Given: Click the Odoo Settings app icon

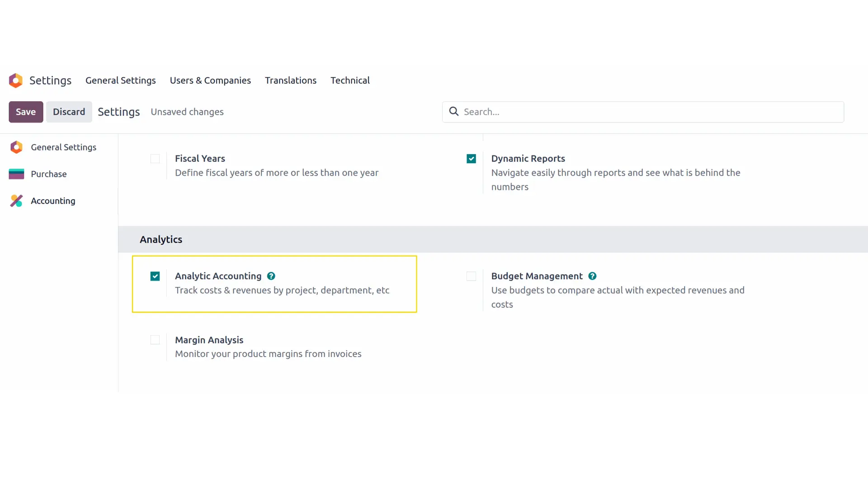Looking at the screenshot, I should 15,80.
